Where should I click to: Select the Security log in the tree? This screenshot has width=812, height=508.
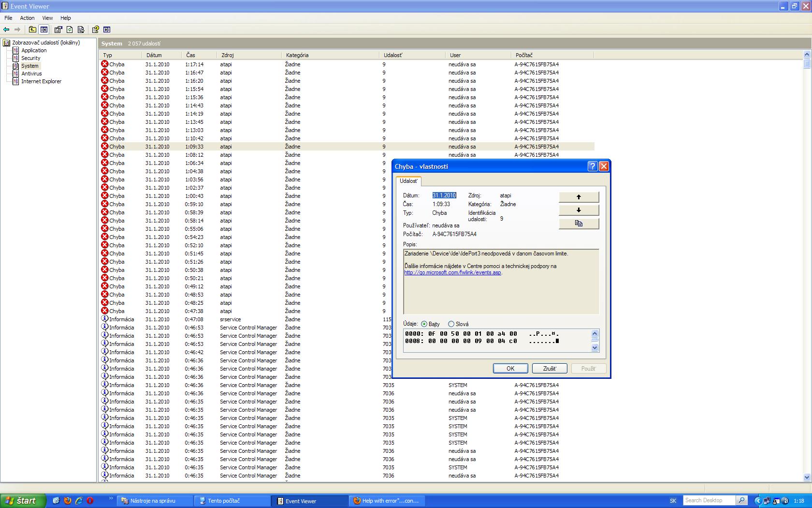pos(30,58)
